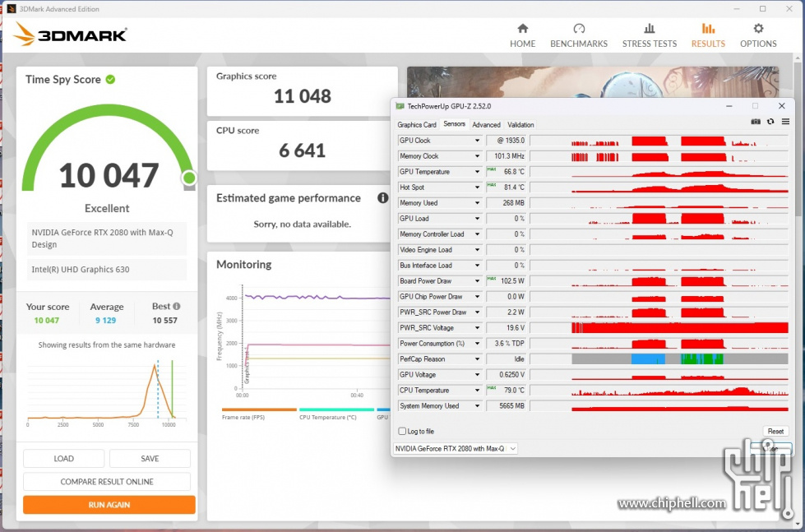805x532 pixels.
Task: Click the GPU Temperature value 66.8 °C
Action: 506,172
